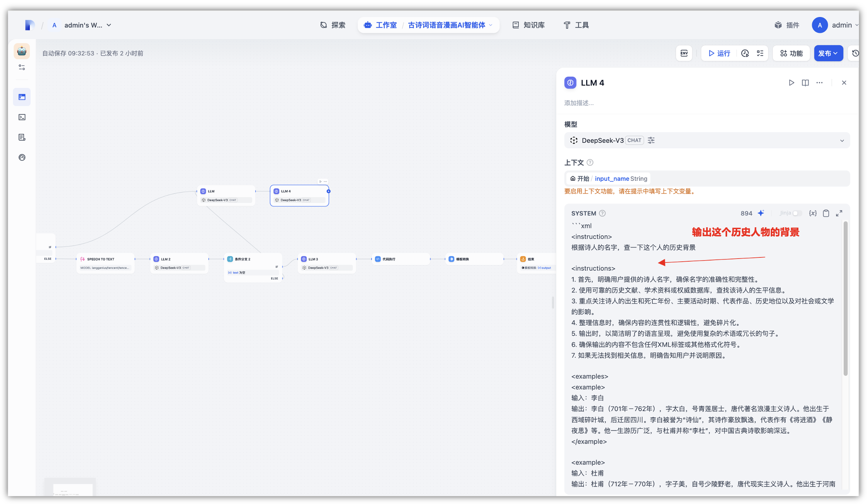The image size is (867, 504).
Task: Open the checklist icon in toolbar
Action: 760,53
